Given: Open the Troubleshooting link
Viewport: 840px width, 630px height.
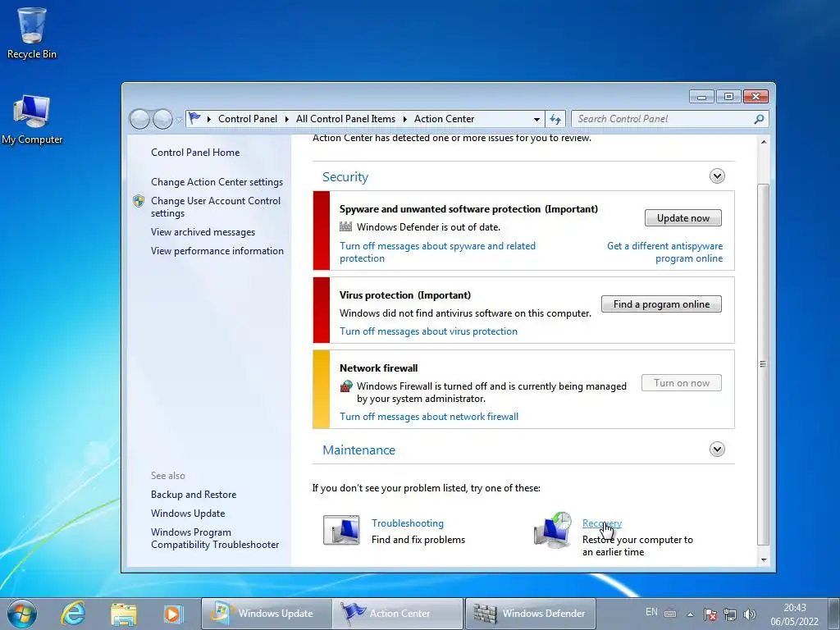Looking at the screenshot, I should point(408,523).
